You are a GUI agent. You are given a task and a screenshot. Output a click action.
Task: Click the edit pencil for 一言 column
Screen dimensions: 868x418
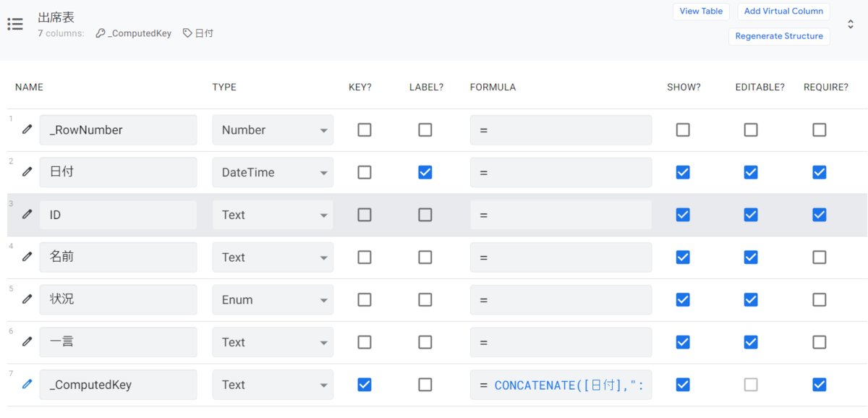pos(27,341)
